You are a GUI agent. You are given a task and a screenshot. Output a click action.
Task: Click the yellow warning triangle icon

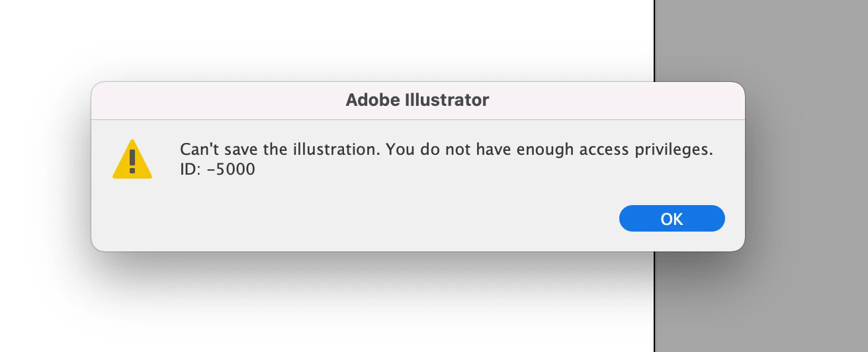point(132,159)
